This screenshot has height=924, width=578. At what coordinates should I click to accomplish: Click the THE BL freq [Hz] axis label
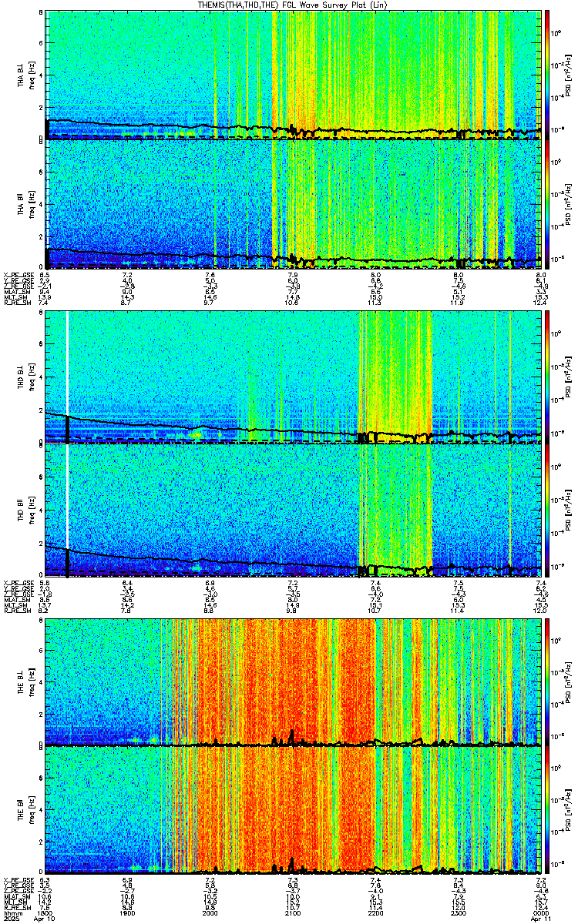point(32,683)
